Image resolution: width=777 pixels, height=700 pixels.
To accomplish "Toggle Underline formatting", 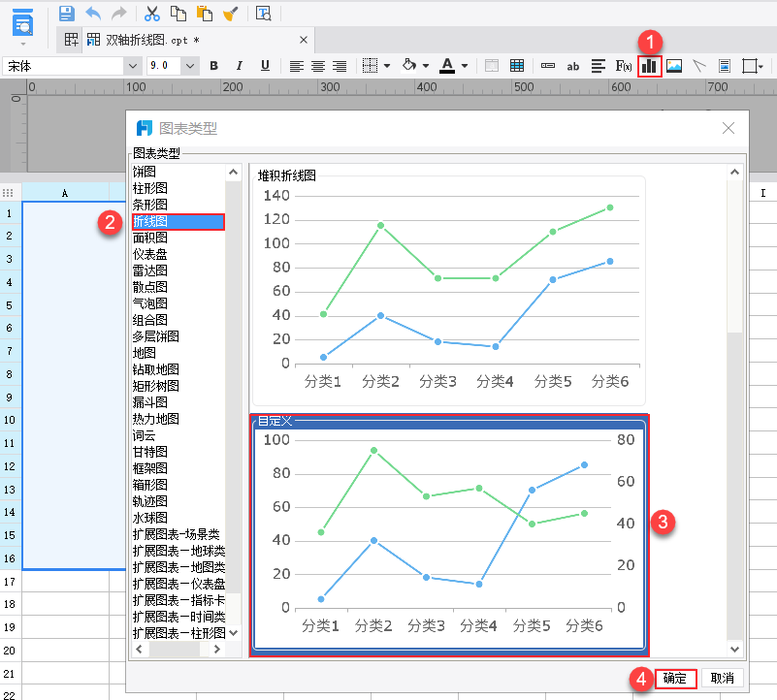I will (x=265, y=66).
